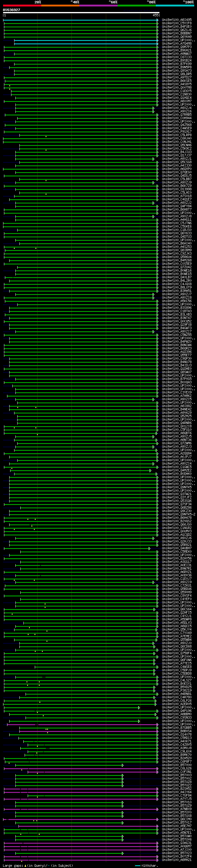
Task: Click the cyan alignment bar for UniRef100_A8I495
Action: [x=81, y=20]
